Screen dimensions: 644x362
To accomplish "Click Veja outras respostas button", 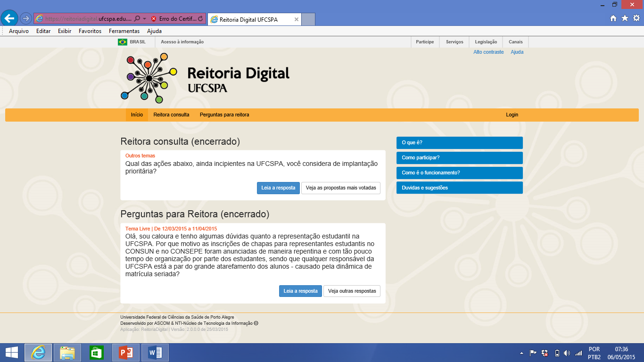I will coord(352,291).
